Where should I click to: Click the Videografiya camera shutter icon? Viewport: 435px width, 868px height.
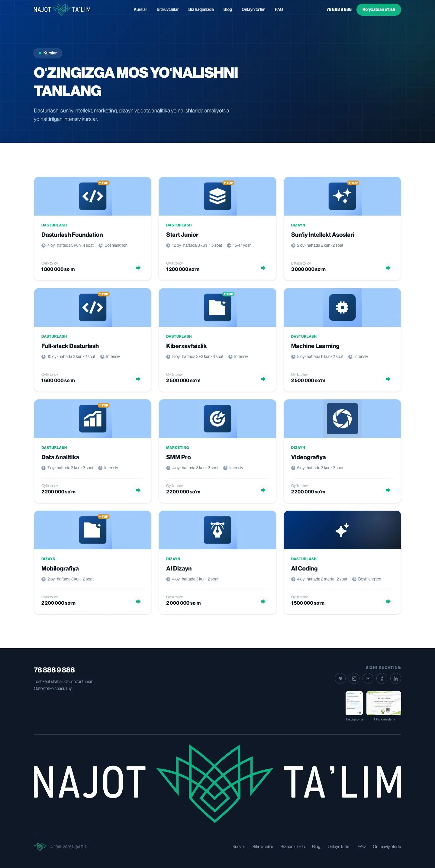(x=342, y=418)
